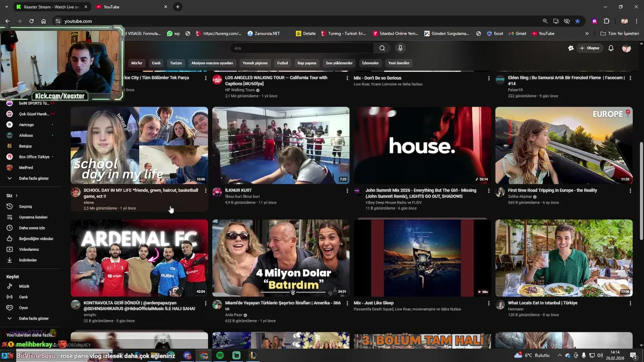The height and width of the screenshot is (362, 644).
Task: Reload the page with browser refresh
Action: click(x=31, y=21)
